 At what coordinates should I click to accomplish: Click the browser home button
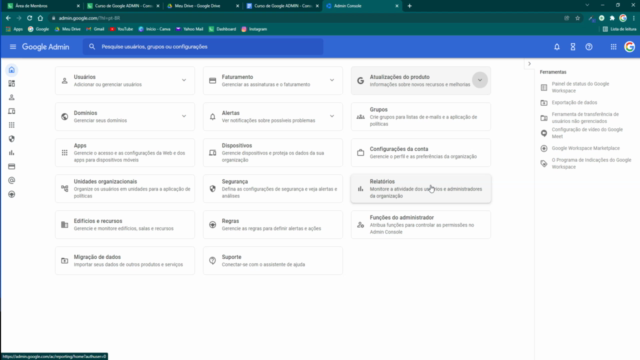click(40, 18)
